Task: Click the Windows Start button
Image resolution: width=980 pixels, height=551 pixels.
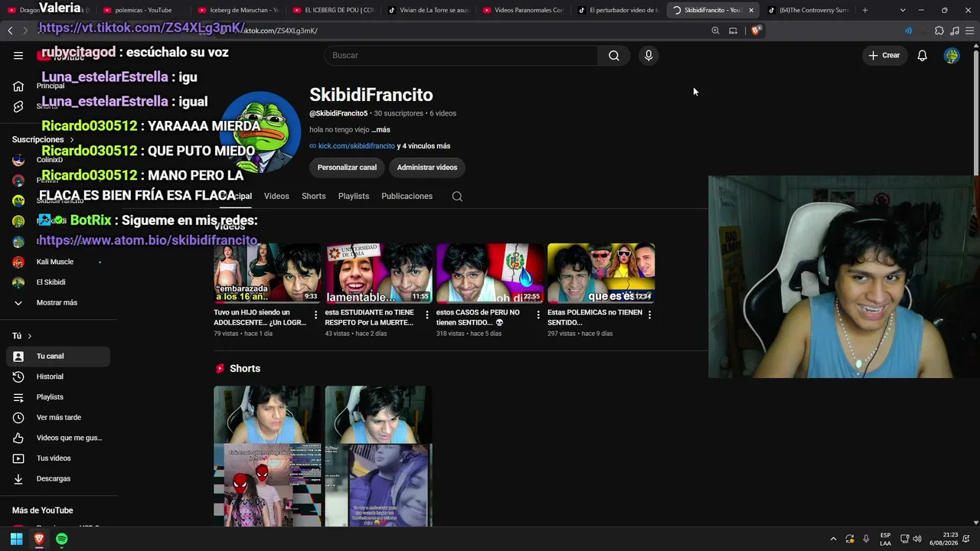Action: (x=16, y=539)
